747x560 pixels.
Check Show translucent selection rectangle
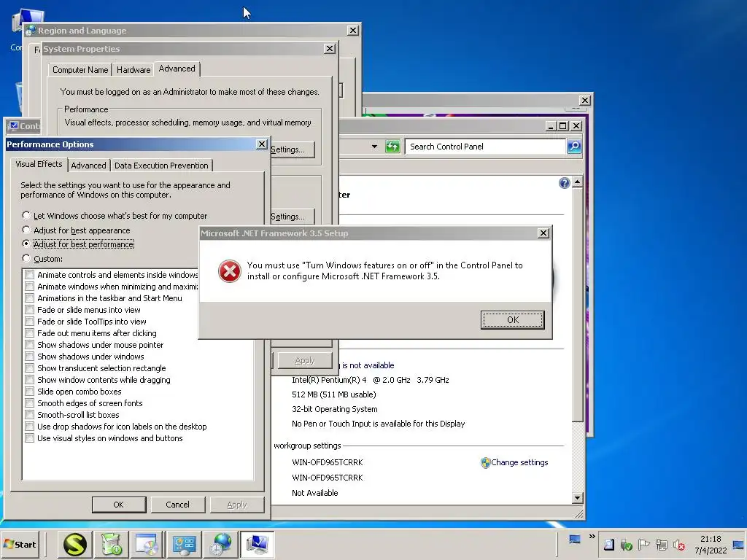(29, 368)
